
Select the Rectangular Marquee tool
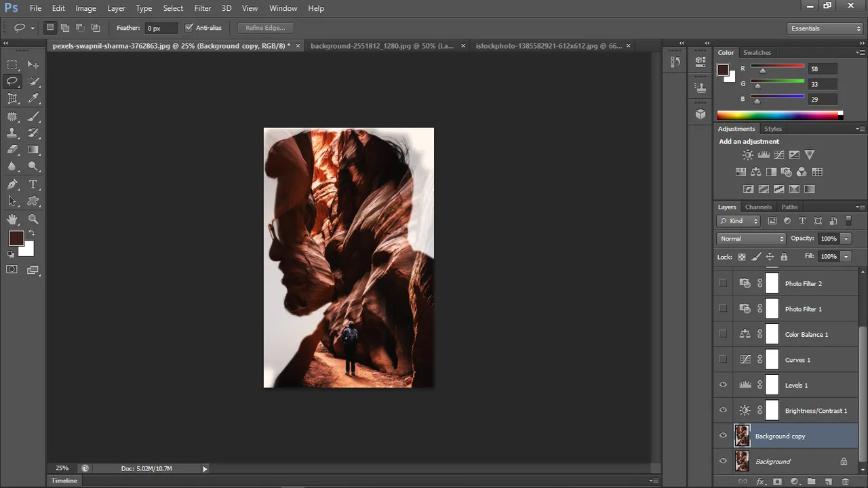click(x=12, y=65)
